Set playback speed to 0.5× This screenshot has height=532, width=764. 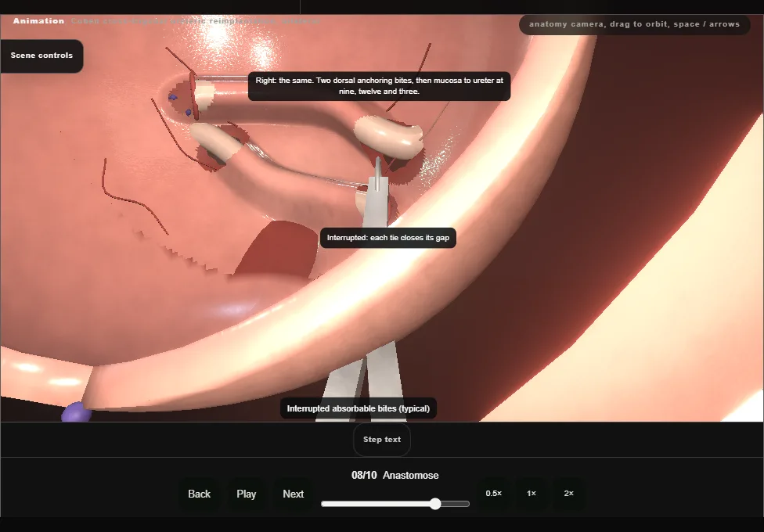click(x=494, y=494)
